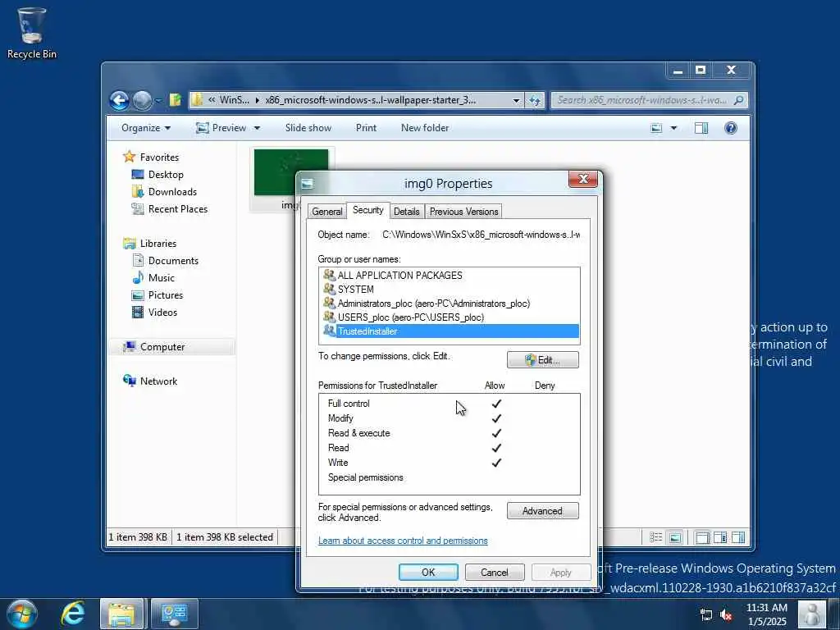840x630 pixels.
Task: Click Cancel in img0 Properties
Action: point(495,572)
